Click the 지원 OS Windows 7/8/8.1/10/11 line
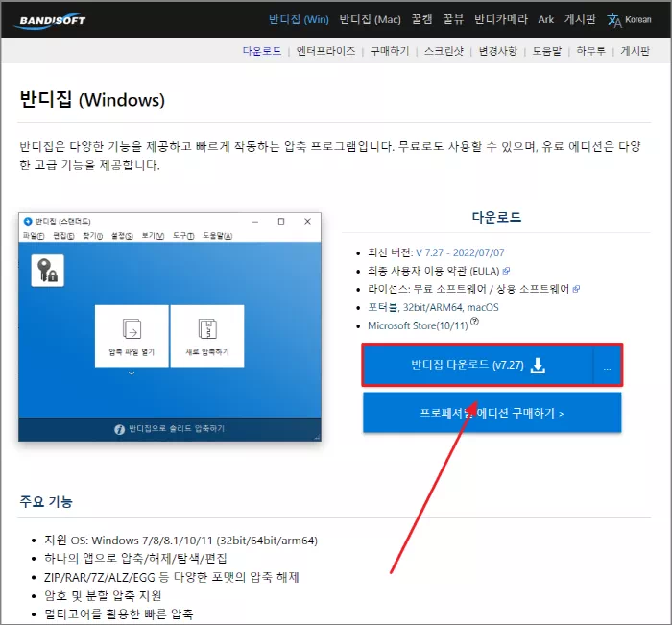 pos(180,541)
